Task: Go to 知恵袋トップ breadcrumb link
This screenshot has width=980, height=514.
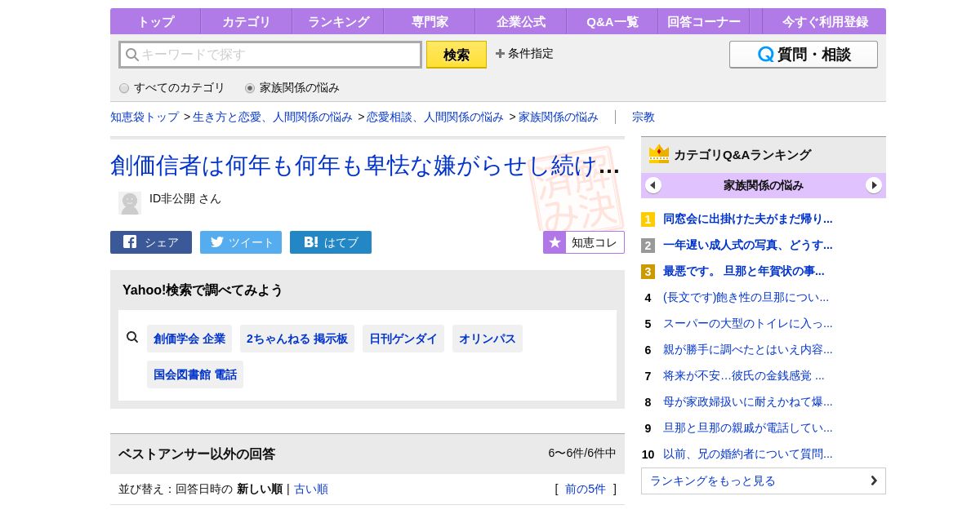Action: click(x=145, y=117)
